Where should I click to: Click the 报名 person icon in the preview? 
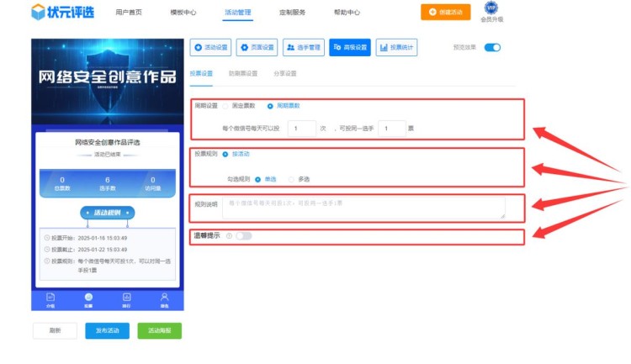164,298
